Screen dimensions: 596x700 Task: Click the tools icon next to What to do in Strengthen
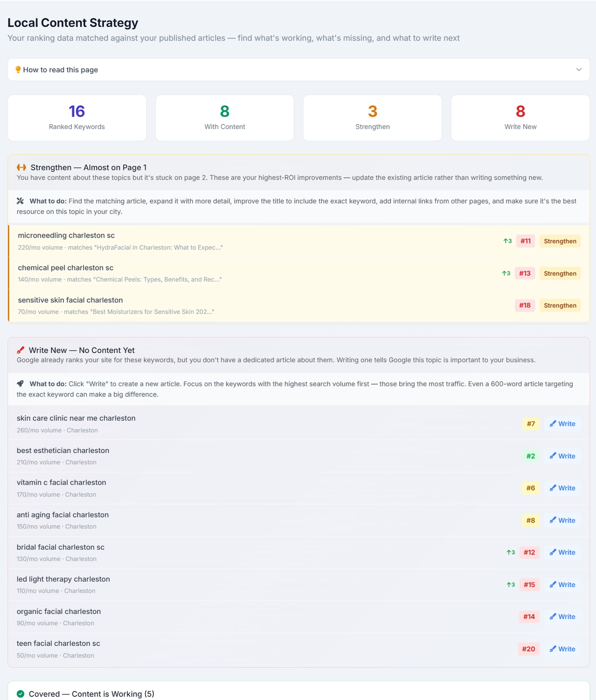20,201
